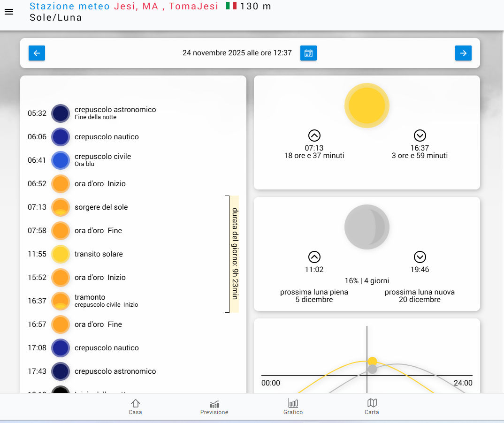Viewport: 504px width, 423px height.
Task: Open the calendar date picker
Action: (308, 53)
